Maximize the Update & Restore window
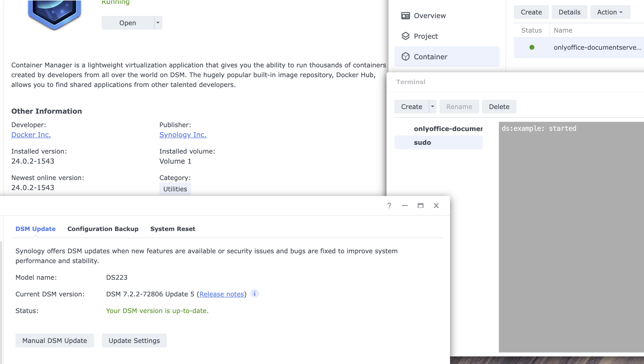 [x=420, y=206]
